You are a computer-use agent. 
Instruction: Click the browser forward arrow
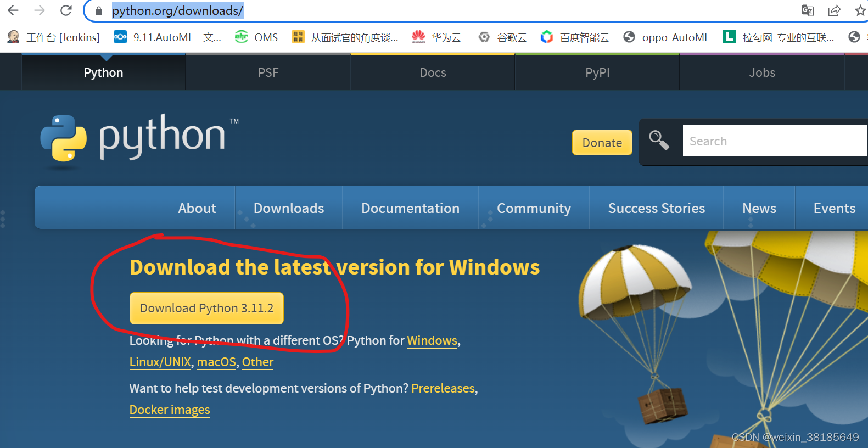coord(40,10)
